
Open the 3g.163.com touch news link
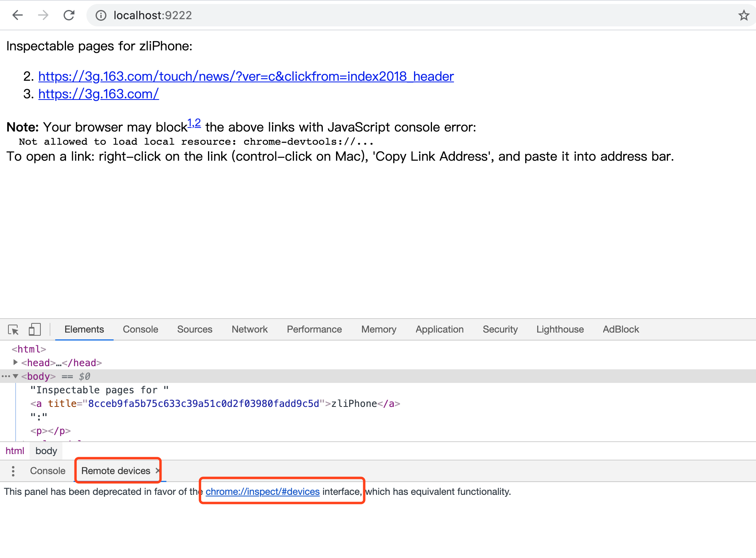coord(246,76)
